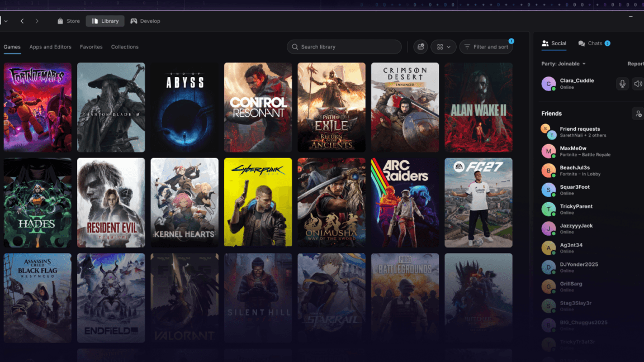
Task: Open Resident Evil Requiem tile
Action: click(111, 203)
